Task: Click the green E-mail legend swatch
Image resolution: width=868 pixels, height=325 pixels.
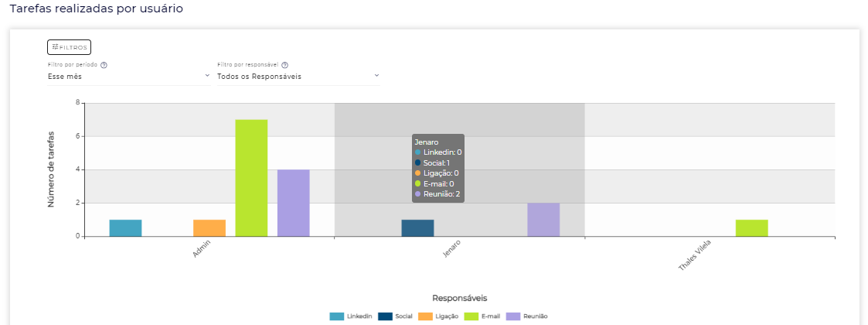Action: (471, 316)
